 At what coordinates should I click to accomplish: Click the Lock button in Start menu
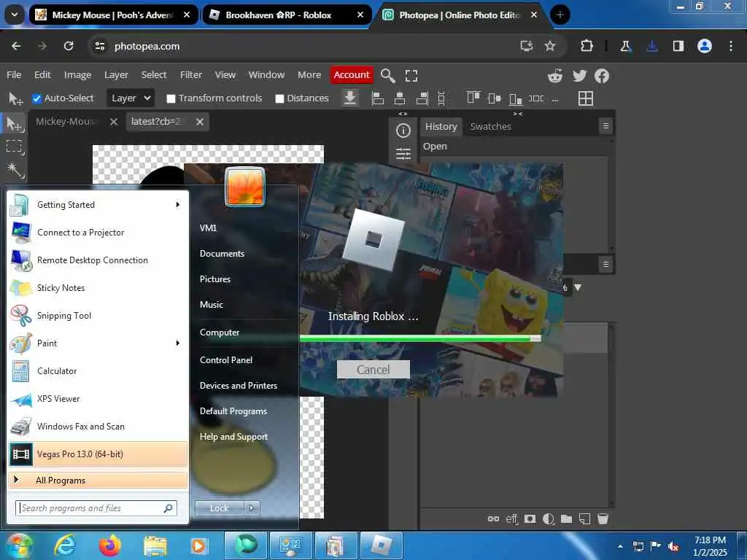219,508
